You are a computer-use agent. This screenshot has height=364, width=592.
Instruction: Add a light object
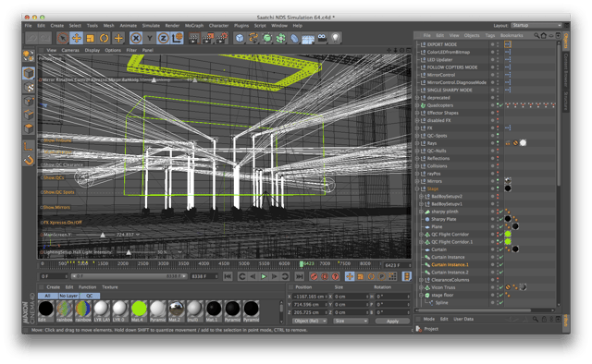point(335,38)
